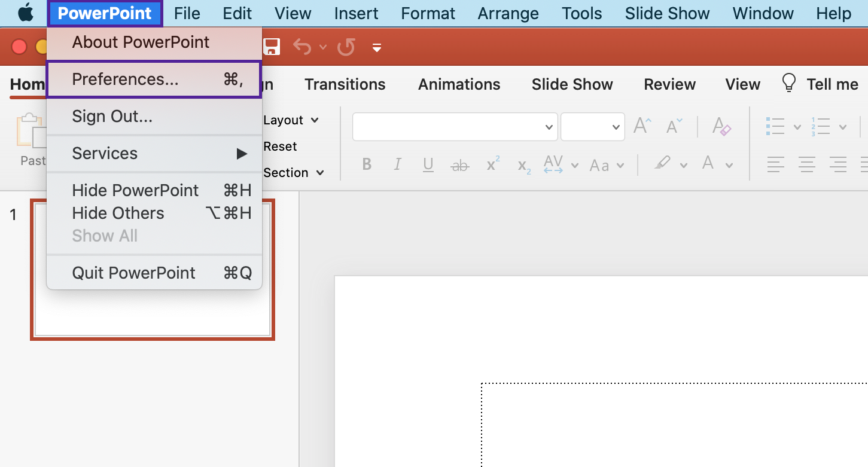Open Section dropdown
Image resolution: width=868 pixels, height=467 pixels.
294,173
